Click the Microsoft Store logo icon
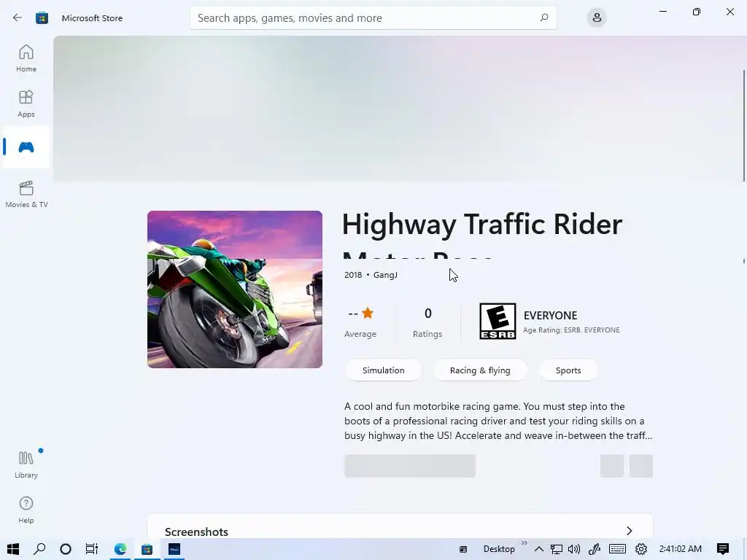Viewport: 747px width, 560px height. click(42, 18)
